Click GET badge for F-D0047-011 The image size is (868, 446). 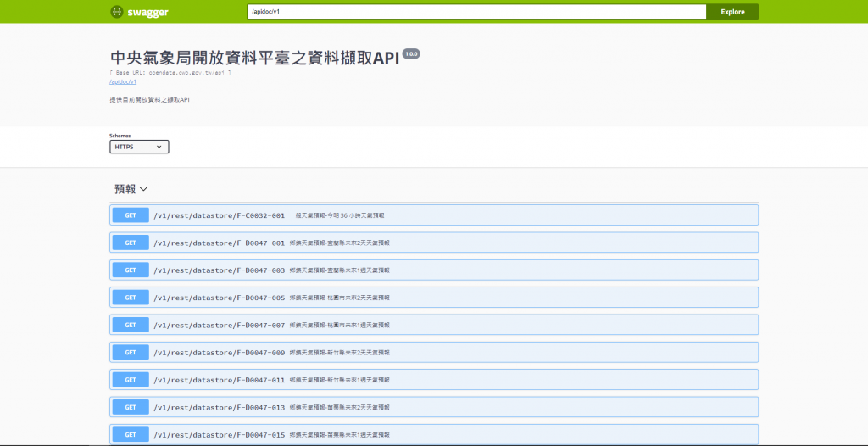[x=131, y=380]
